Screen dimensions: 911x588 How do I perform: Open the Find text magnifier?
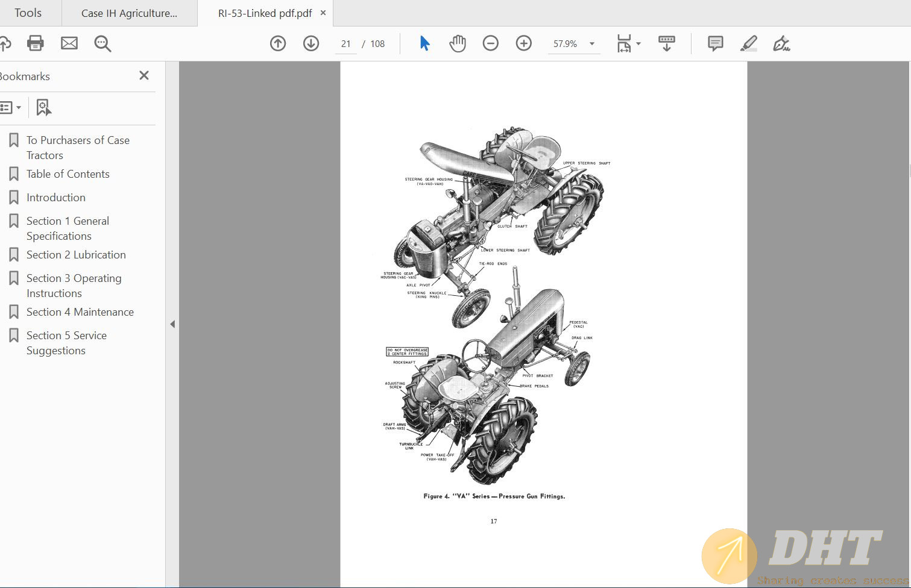pyautogui.click(x=102, y=43)
